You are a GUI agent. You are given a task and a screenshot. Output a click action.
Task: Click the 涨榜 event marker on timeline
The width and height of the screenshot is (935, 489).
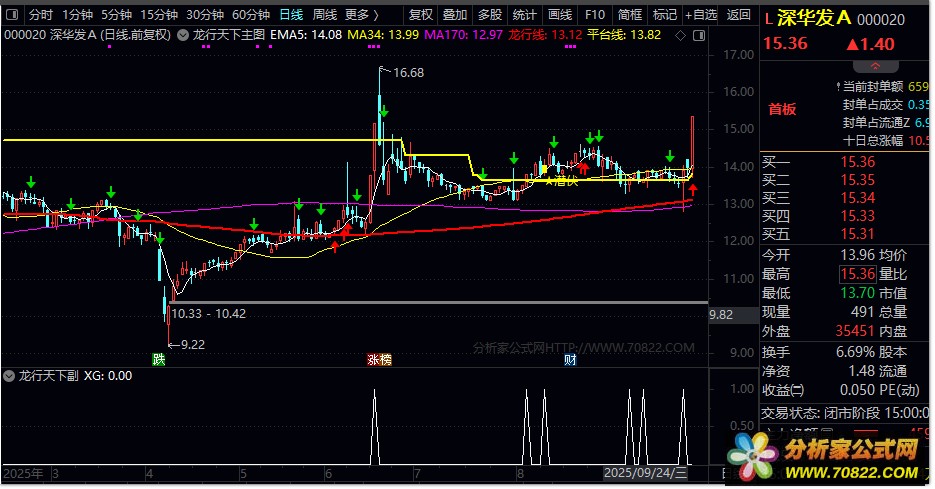pyautogui.click(x=379, y=359)
